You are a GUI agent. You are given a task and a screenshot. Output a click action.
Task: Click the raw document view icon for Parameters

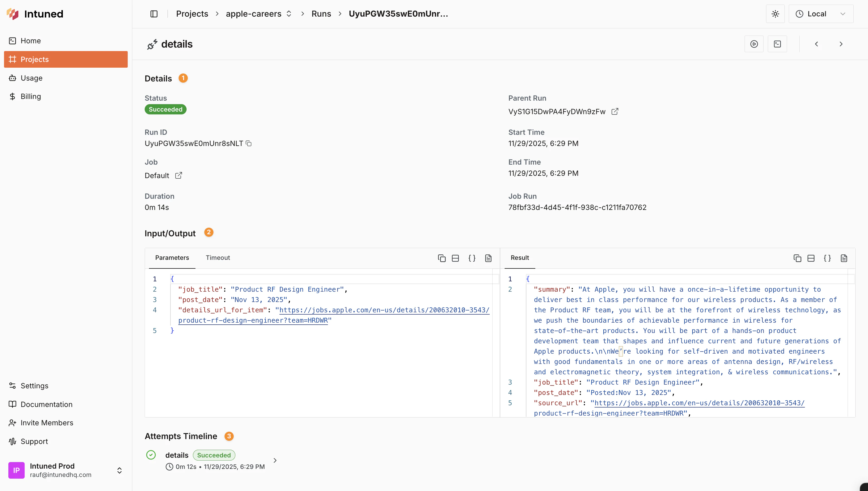pos(488,258)
